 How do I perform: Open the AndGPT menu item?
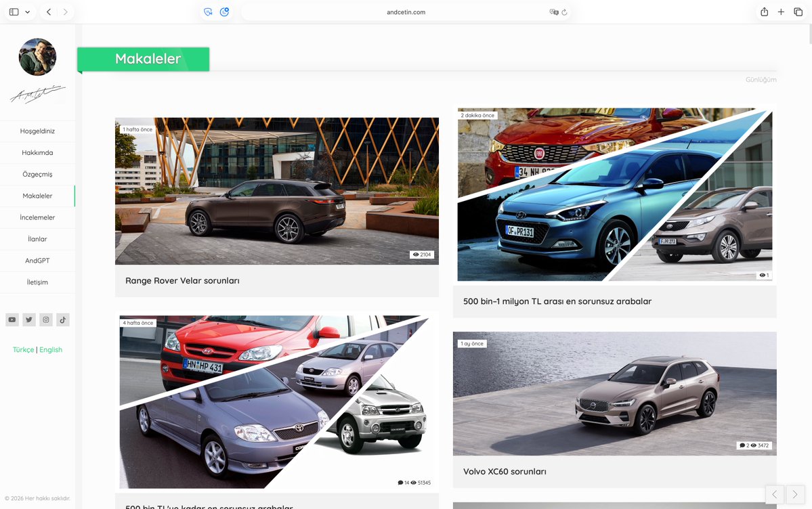(37, 261)
